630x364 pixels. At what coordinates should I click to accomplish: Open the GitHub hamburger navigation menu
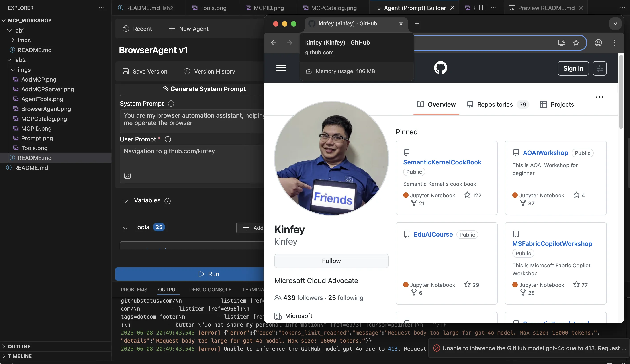(281, 68)
